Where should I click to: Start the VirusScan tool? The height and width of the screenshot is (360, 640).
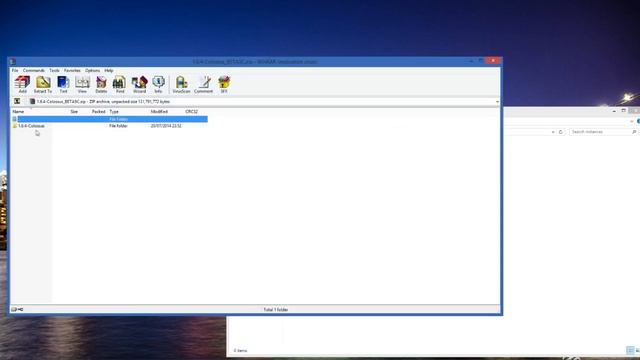pyautogui.click(x=181, y=83)
